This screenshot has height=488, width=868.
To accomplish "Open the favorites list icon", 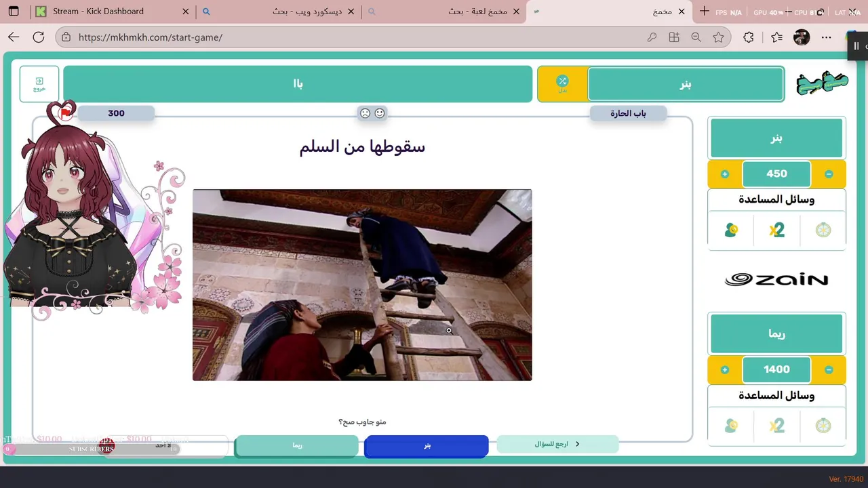I will tap(776, 37).
